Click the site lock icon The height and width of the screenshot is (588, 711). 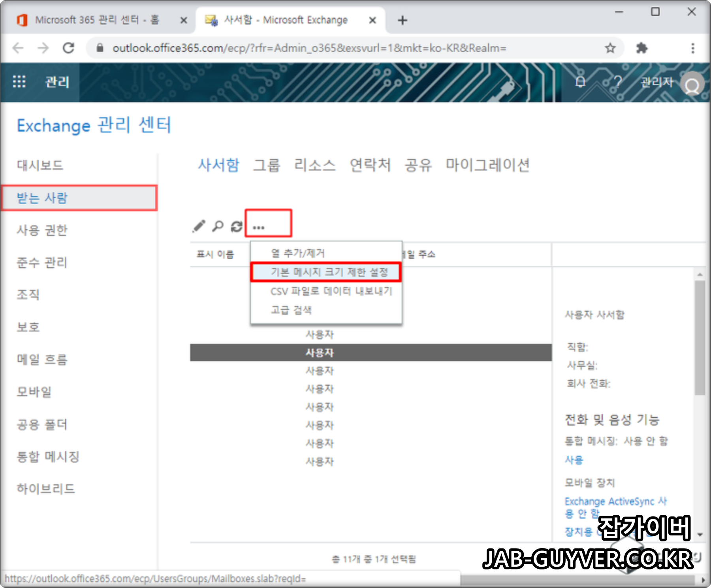(x=100, y=48)
